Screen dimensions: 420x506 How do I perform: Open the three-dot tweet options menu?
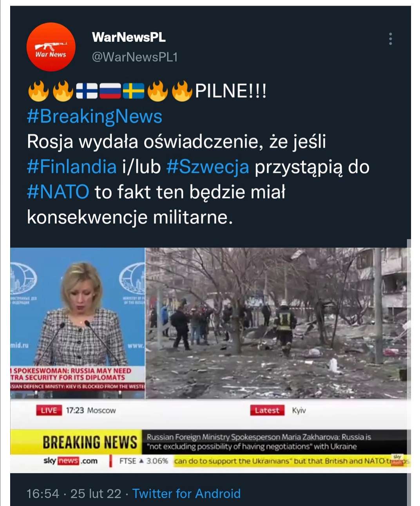click(x=390, y=39)
